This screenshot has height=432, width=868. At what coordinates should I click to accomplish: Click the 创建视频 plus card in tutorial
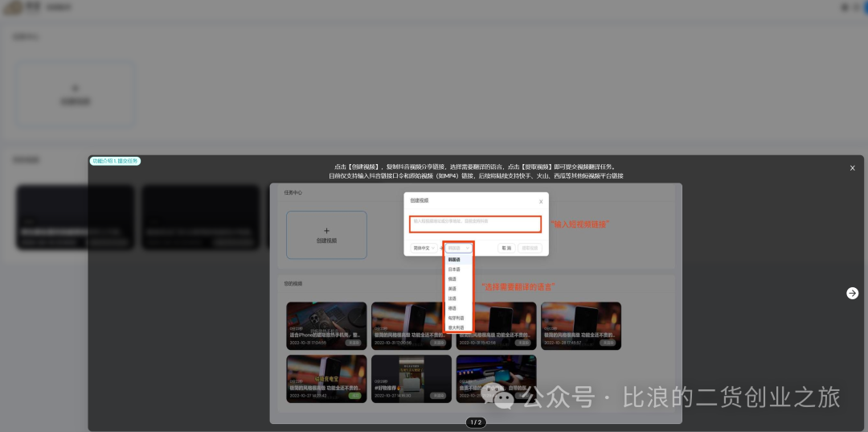(326, 235)
